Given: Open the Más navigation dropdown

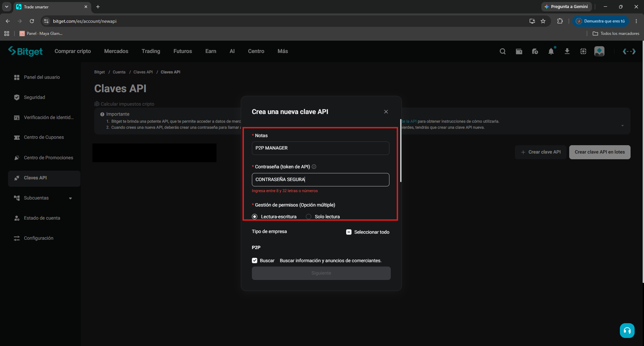Looking at the screenshot, I should coord(283,51).
